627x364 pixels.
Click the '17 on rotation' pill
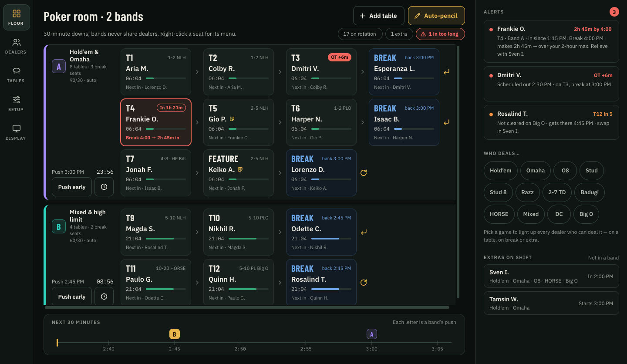[360, 34]
